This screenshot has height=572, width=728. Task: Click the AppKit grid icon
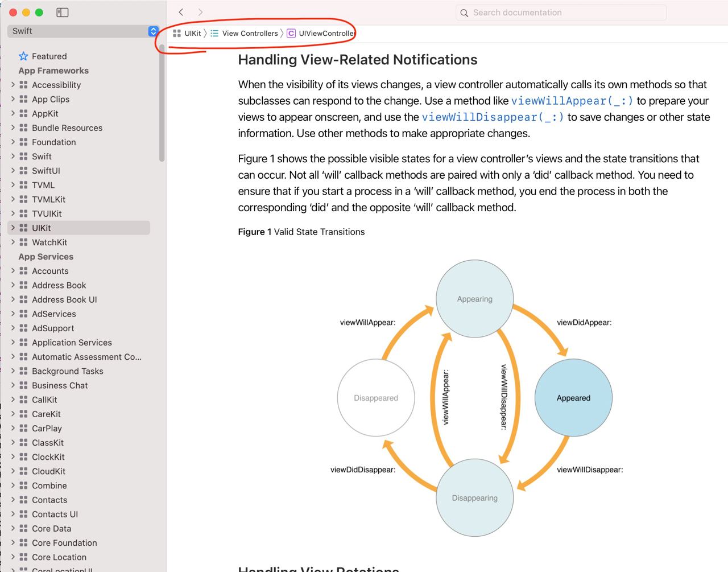click(23, 113)
